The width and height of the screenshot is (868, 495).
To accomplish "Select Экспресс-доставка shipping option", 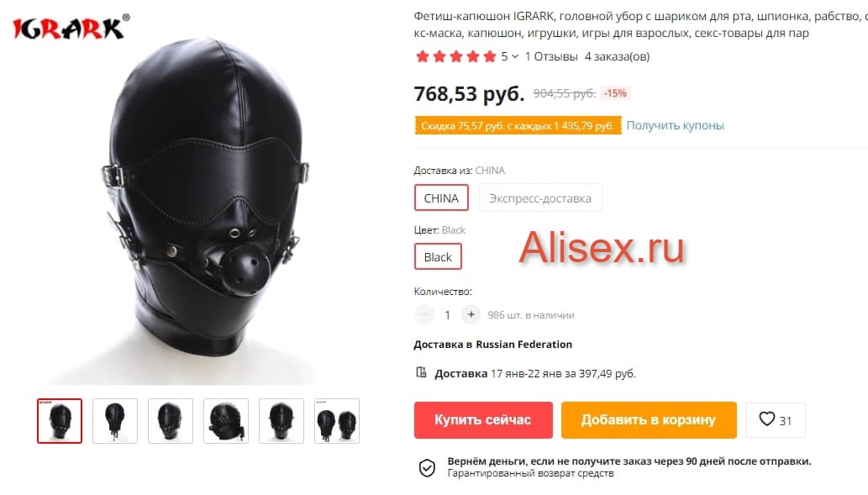I will click(x=540, y=197).
